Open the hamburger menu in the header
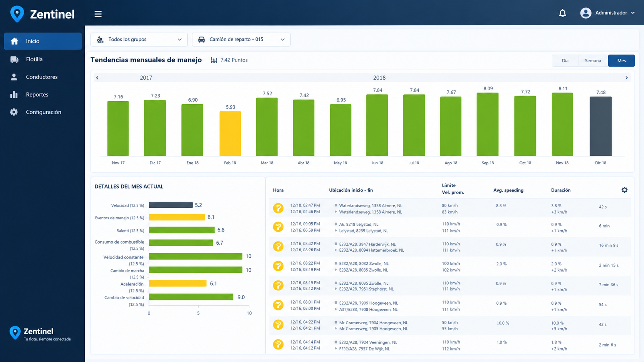Screen dimensions: 644x362 98,14
